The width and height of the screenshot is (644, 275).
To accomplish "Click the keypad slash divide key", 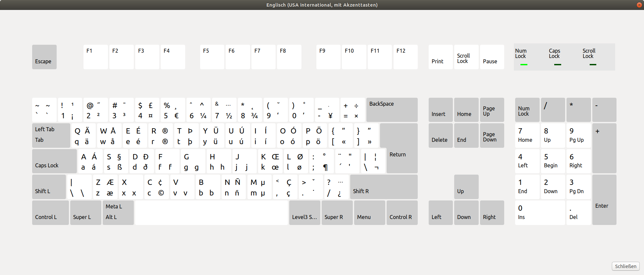I will [553, 110].
